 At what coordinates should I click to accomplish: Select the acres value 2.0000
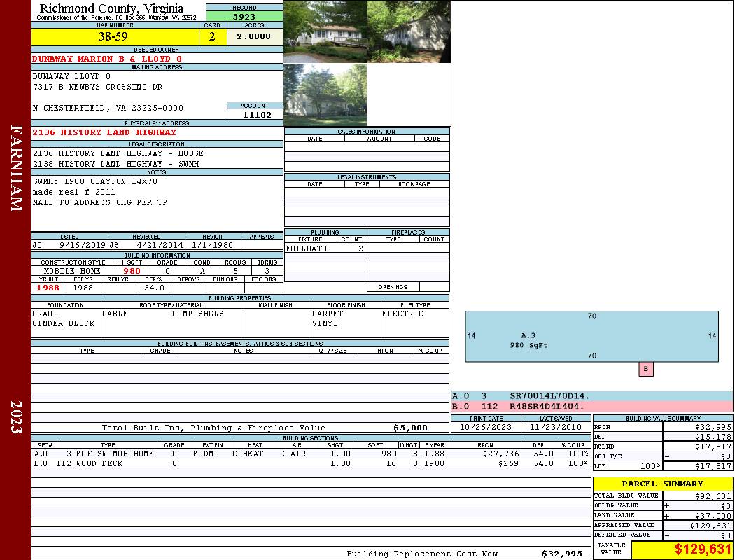[254, 37]
